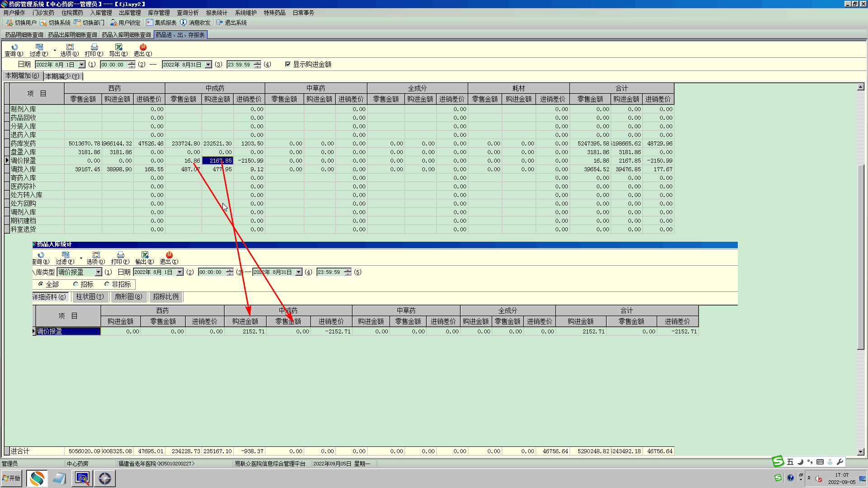
Task: Click the 查询 refresh icon in top toolbar
Action: pyautogui.click(x=14, y=47)
